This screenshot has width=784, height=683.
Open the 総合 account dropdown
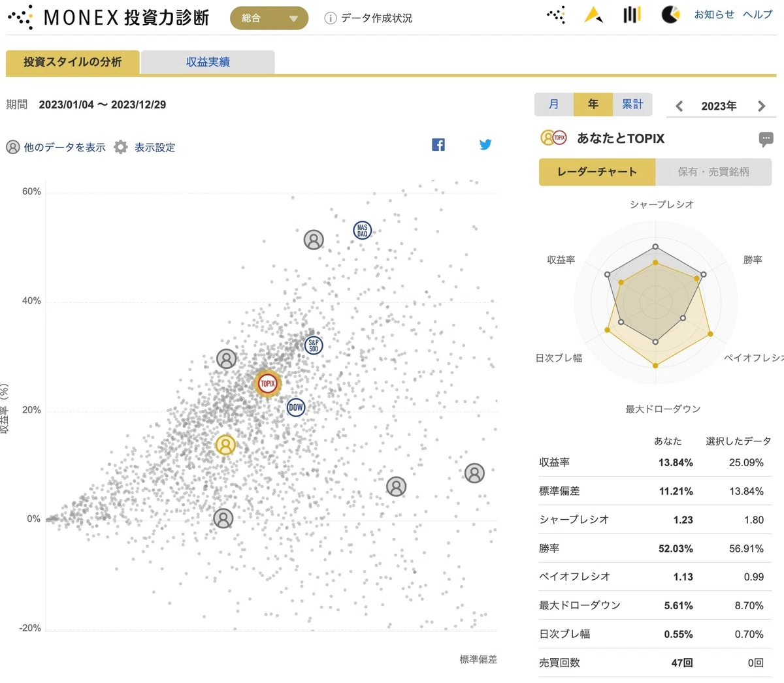coord(269,18)
